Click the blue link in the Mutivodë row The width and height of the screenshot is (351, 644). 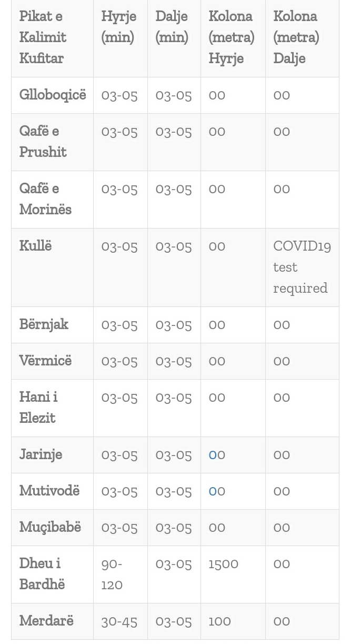(x=213, y=491)
